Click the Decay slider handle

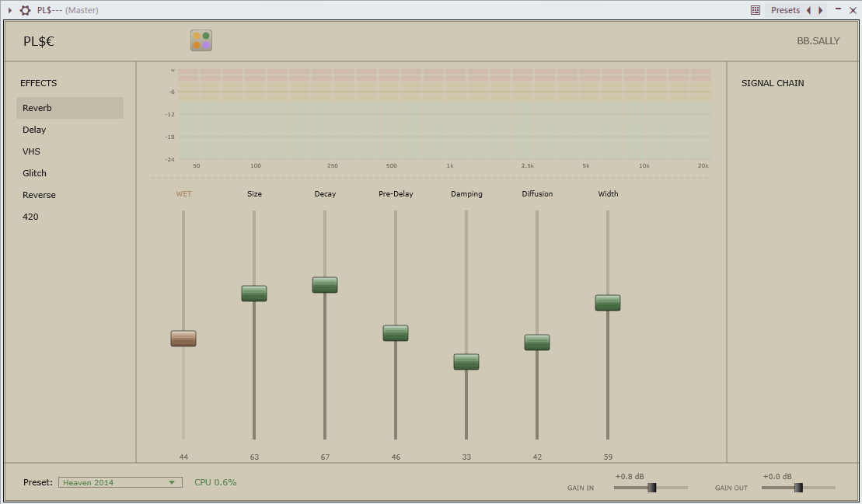coord(325,285)
